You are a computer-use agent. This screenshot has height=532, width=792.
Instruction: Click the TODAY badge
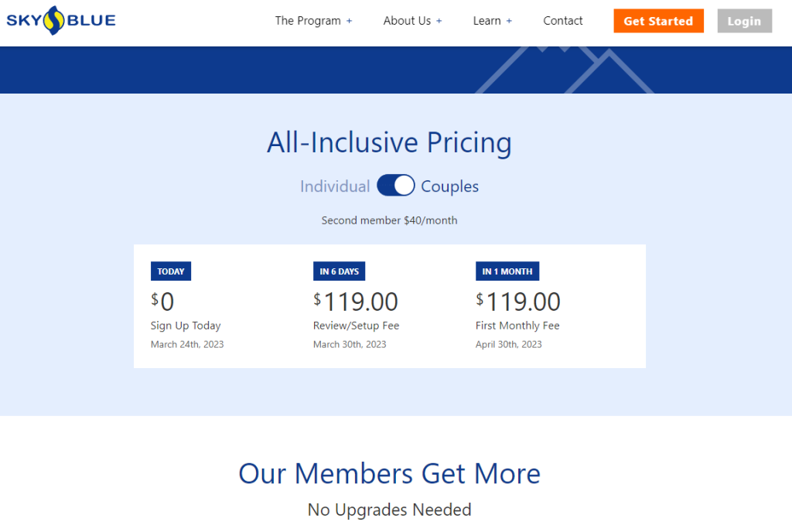[171, 271]
